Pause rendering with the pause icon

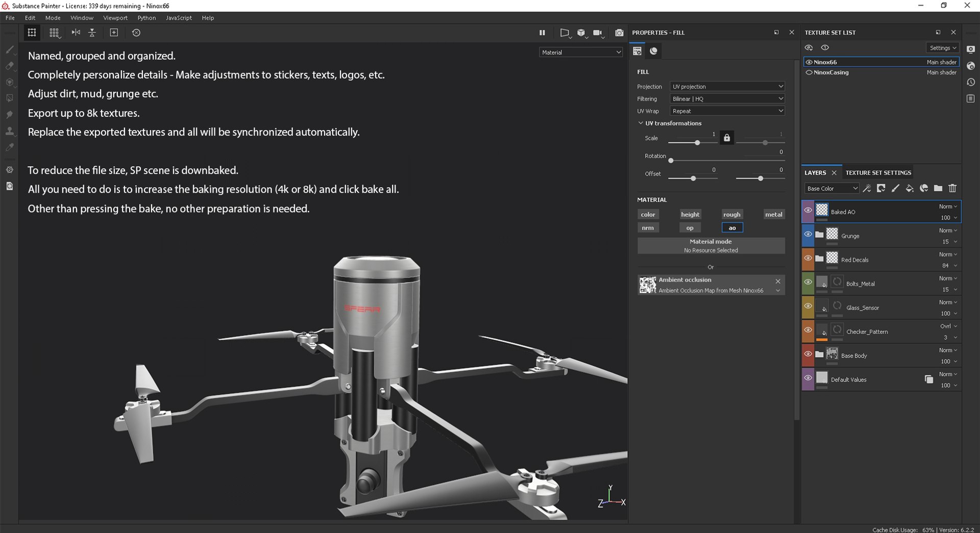pyautogui.click(x=542, y=33)
